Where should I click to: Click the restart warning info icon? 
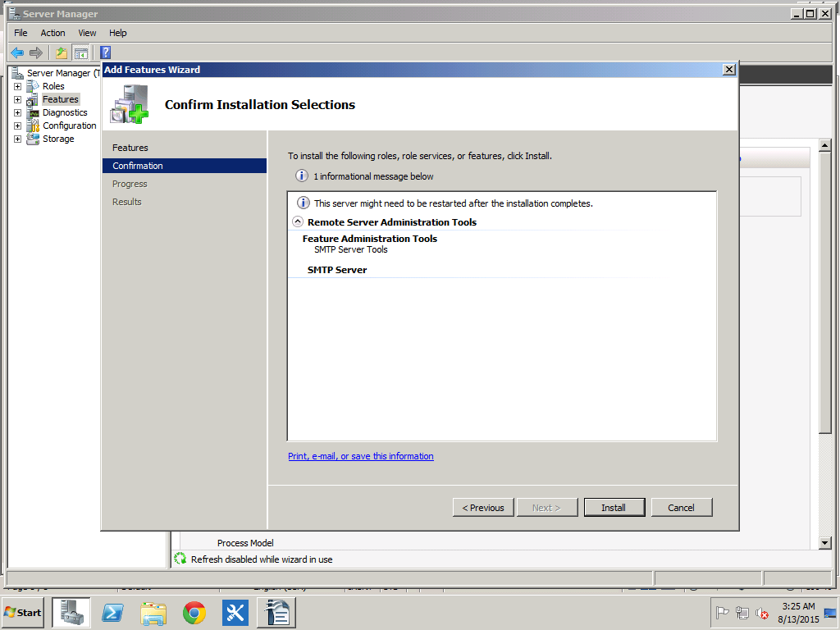tap(303, 203)
